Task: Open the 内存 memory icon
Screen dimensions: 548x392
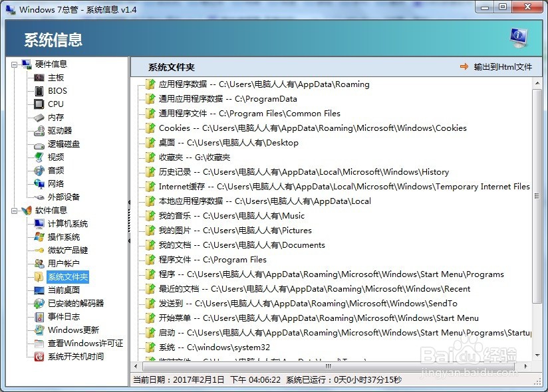Action: click(x=39, y=118)
